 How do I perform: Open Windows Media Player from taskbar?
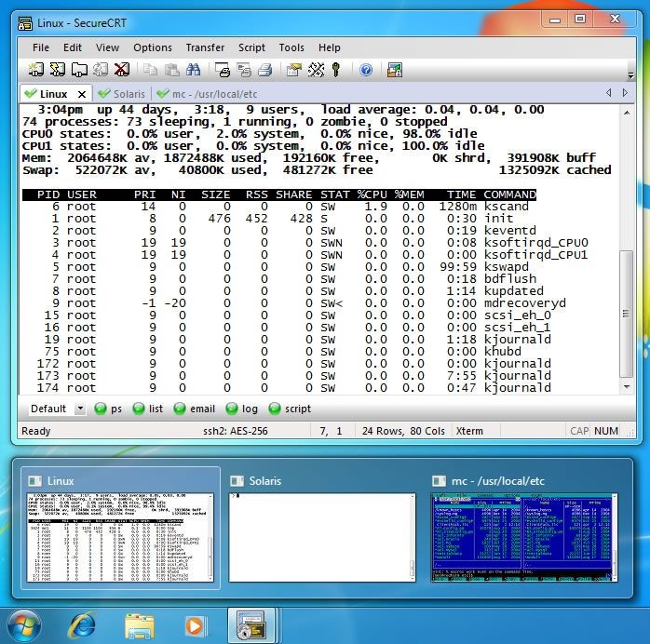(194, 626)
